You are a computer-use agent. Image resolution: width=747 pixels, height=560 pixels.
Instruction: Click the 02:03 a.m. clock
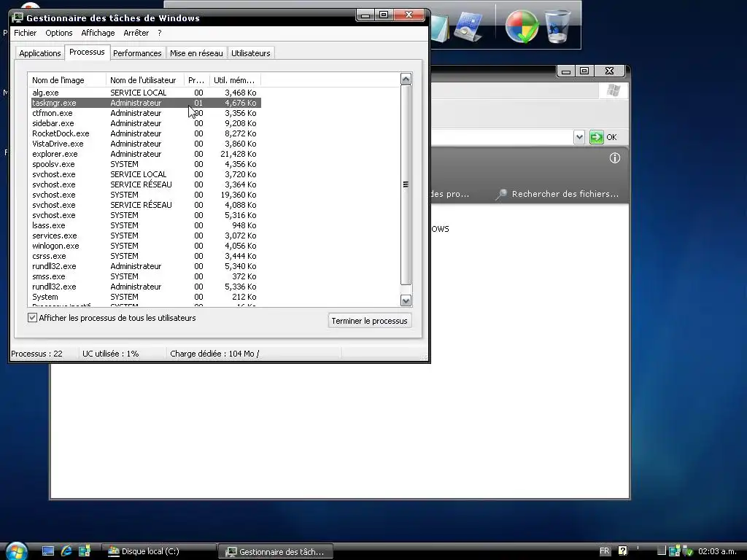click(717, 551)
